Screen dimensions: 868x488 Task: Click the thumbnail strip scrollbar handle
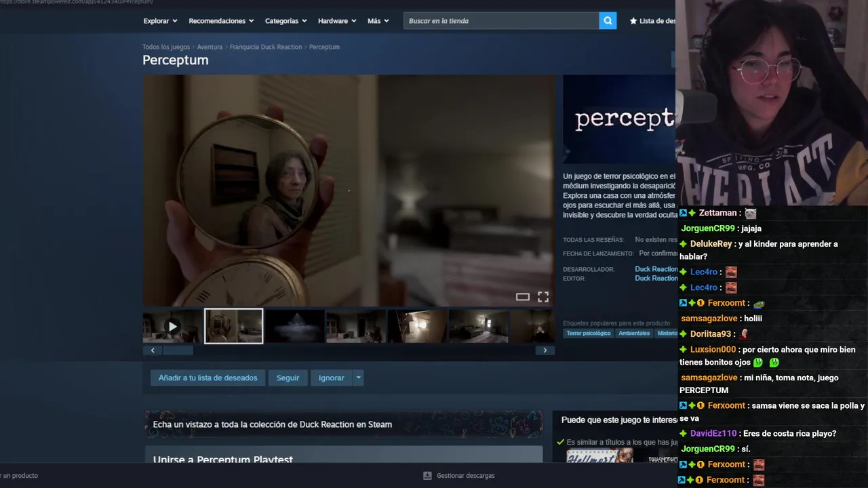178,350
